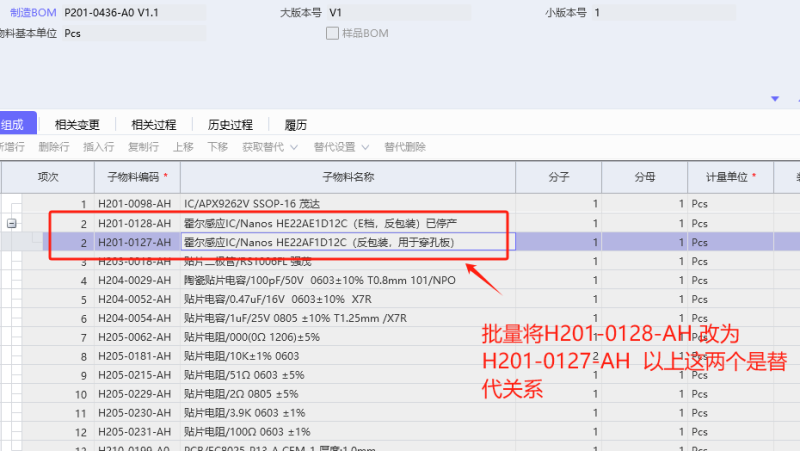Select the H201-0098-AH material code cell
This screenshot has width=800, height=451.
coord(135,203)
